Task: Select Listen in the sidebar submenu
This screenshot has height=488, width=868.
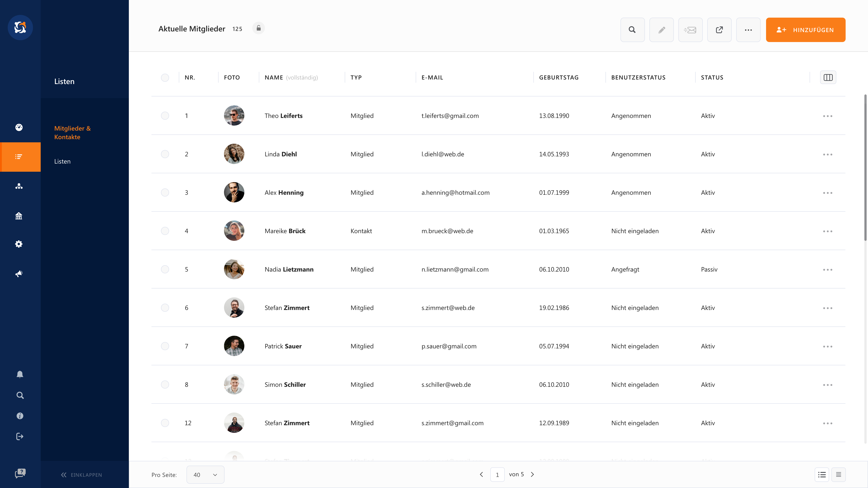Action: click(62, 161)
